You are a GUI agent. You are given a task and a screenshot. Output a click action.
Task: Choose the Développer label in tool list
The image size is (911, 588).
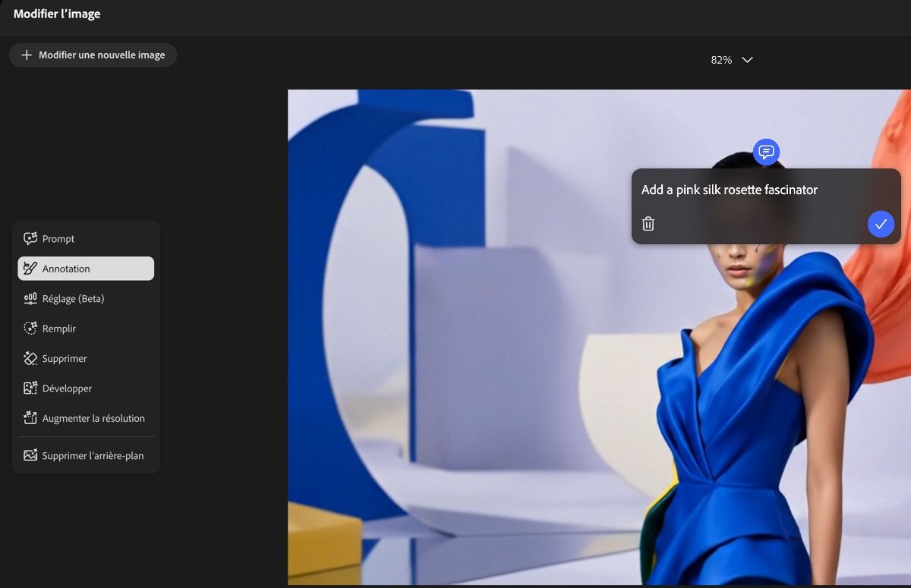click(67, 388)
